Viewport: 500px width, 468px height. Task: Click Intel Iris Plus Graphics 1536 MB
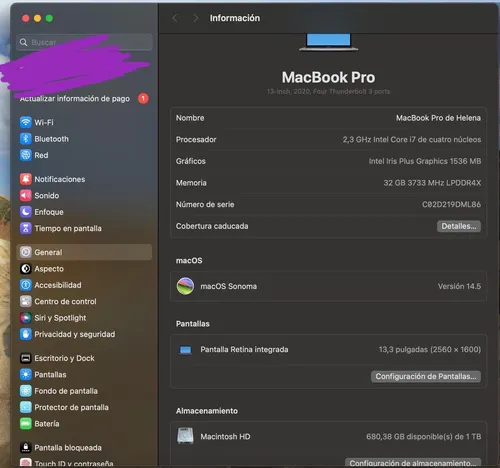(x=425, y=161)
